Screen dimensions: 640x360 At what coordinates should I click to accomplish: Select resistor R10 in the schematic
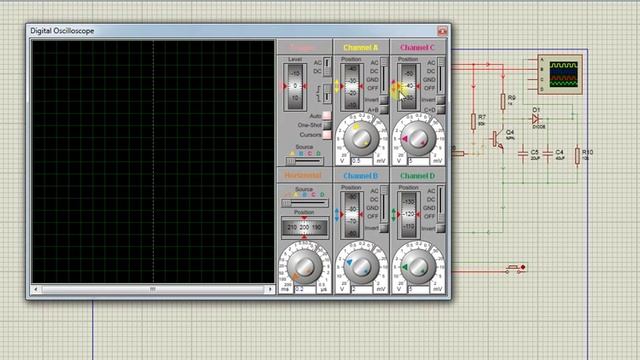pos(577,156)
